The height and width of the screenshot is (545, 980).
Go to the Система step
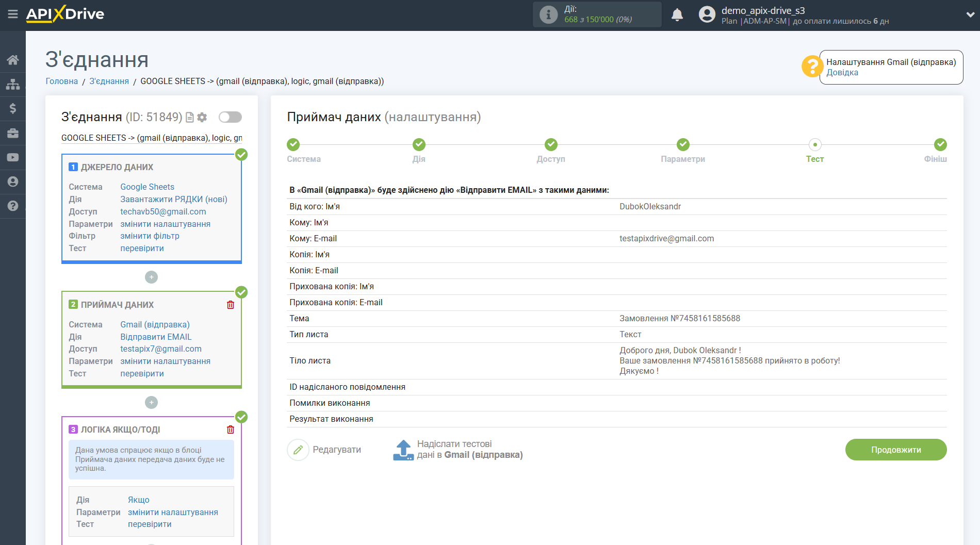click(293, 145)
